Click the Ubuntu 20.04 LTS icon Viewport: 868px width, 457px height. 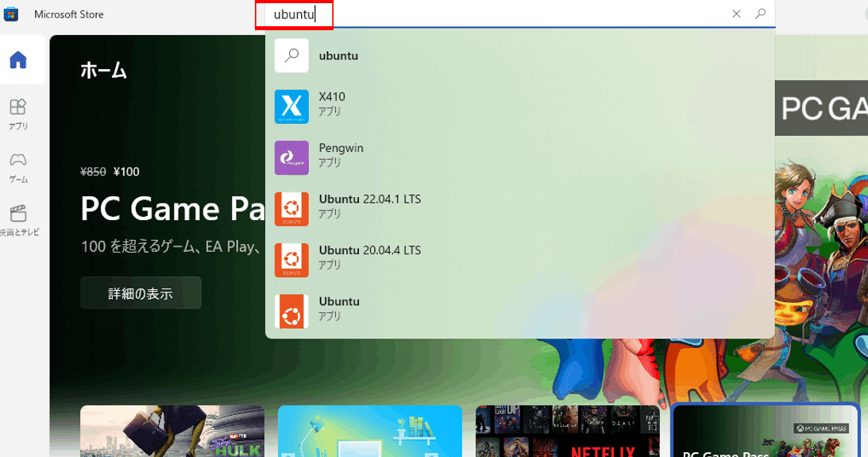click(291, 260)
